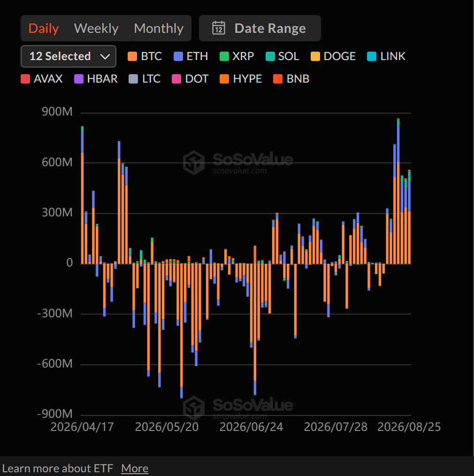Click the LTC gray legend marker

tap(133, 79)
